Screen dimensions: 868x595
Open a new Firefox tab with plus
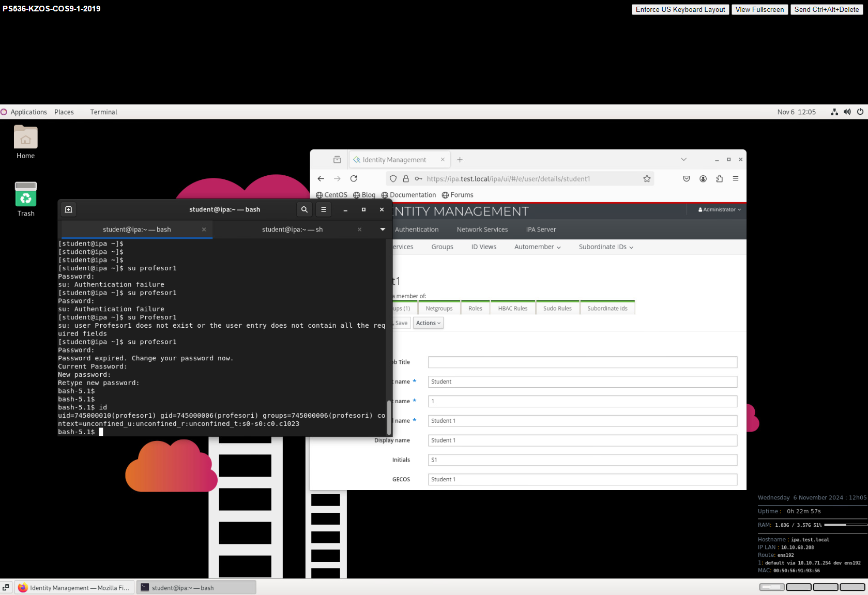tap(460, 160)
